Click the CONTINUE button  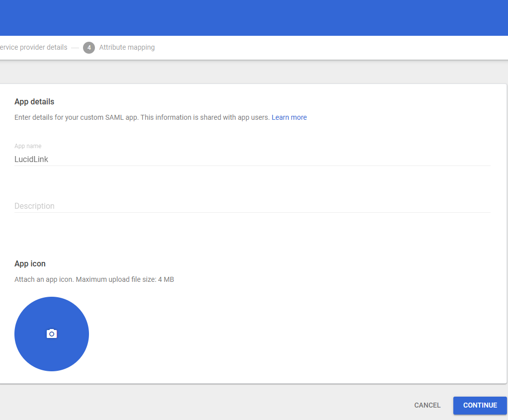point(480,406)
